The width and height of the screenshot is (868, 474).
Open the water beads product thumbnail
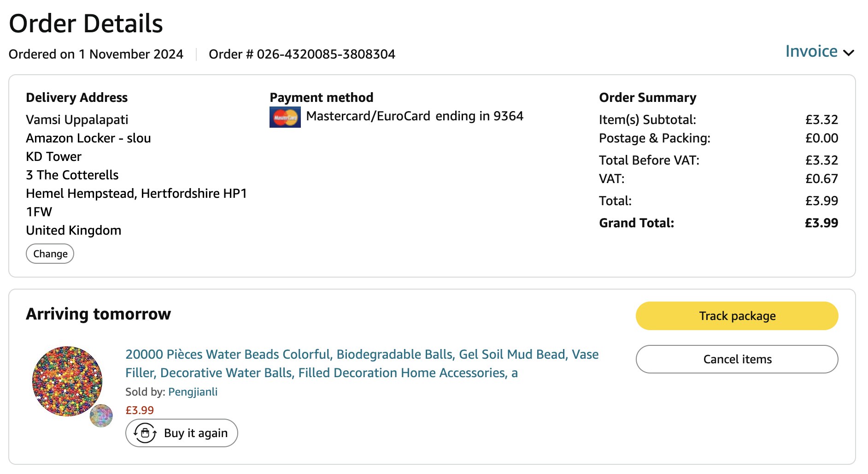[x=67, y=381]
